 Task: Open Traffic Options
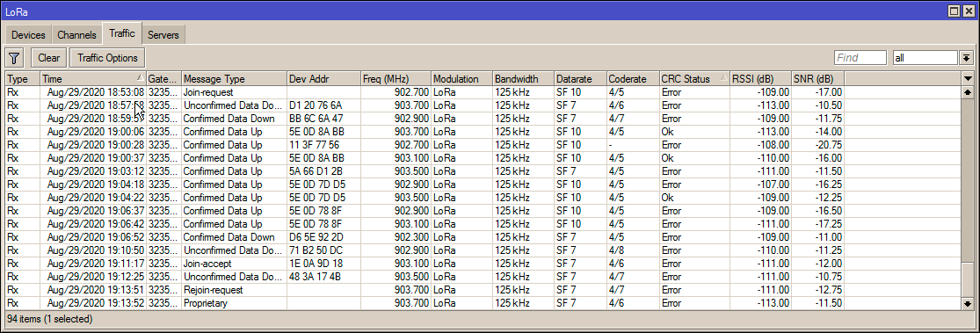(107, 58)
